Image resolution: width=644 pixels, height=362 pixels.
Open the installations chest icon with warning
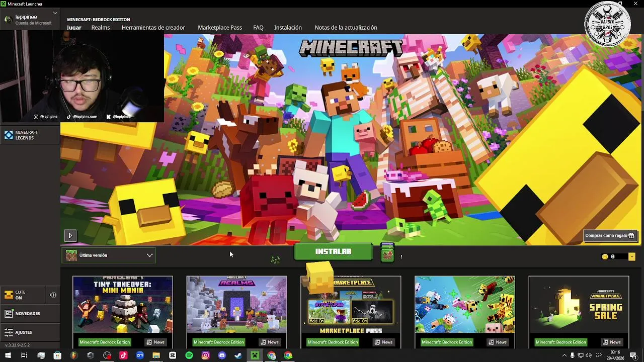(x=387, y=253)
